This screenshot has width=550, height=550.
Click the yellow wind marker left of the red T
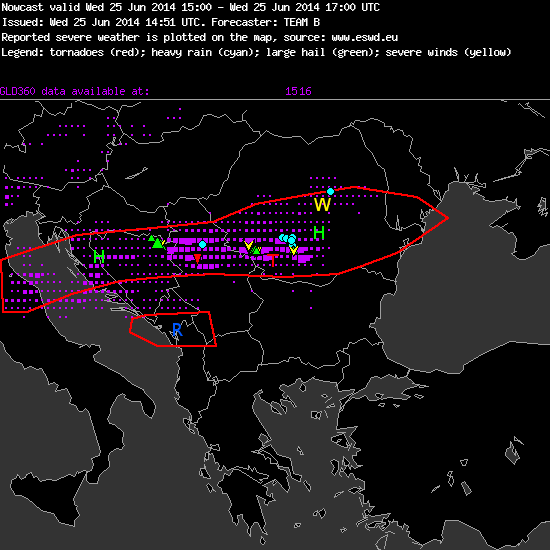click(x=249, y=245)
